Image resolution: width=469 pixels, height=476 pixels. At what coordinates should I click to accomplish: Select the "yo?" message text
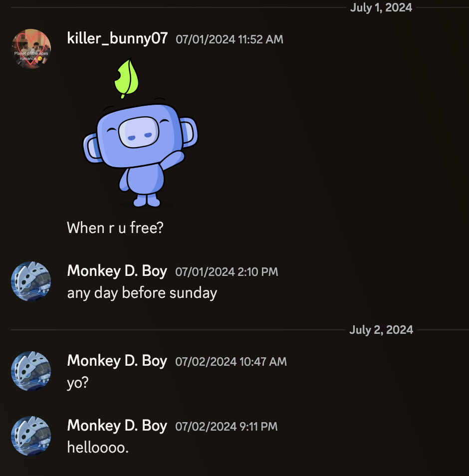(78, 383)
